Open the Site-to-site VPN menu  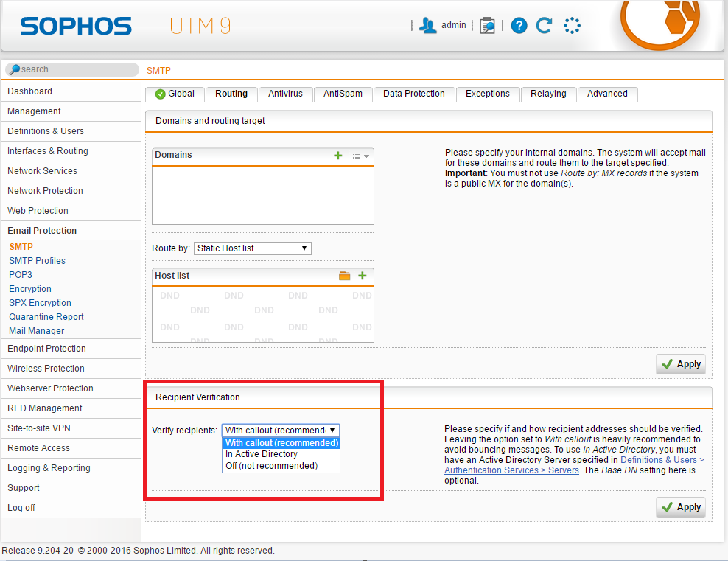tap(71, 428)
